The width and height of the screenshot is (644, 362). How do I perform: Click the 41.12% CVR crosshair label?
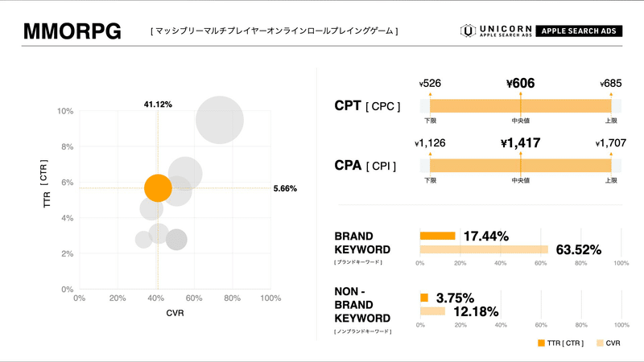(x=158, y=105)
